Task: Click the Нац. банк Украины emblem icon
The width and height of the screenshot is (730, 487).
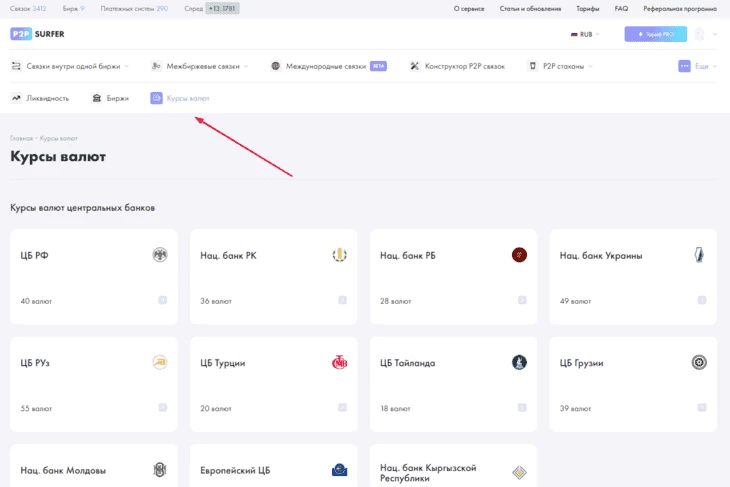Action: click(x=699, y=255)
